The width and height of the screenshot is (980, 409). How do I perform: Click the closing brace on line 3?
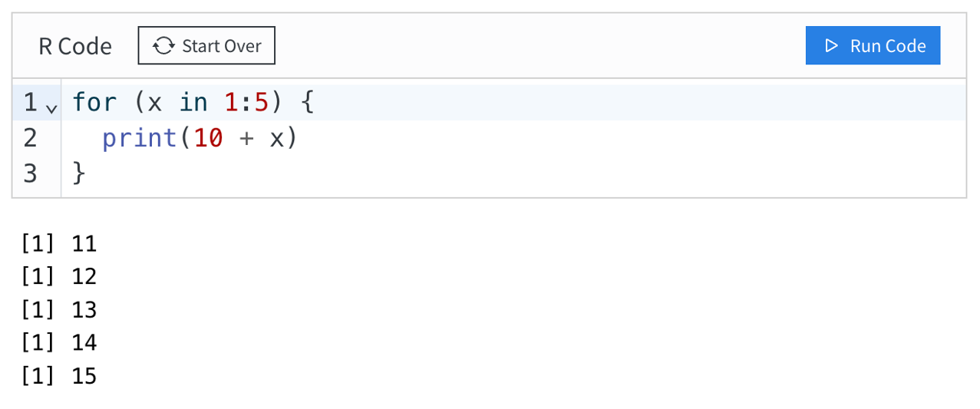(x=79, y=173)
